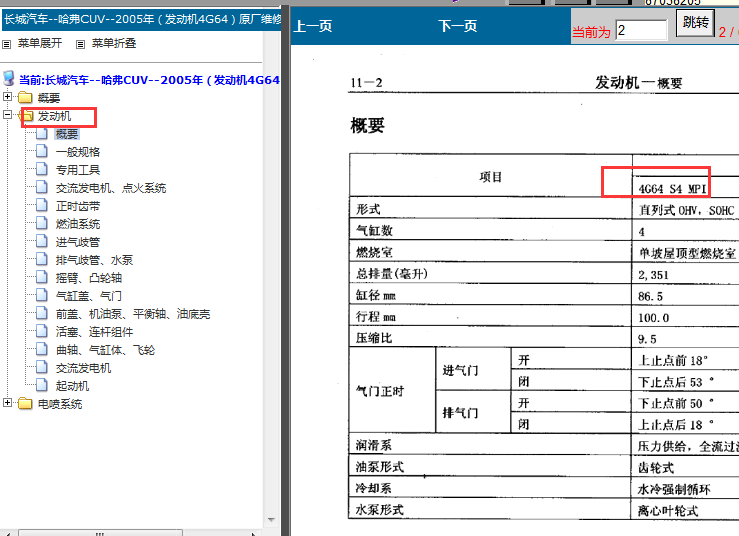Open the 当前:长城汽车--哈弗CUV root link
This screenshot has height=536, width=739.
149,80
